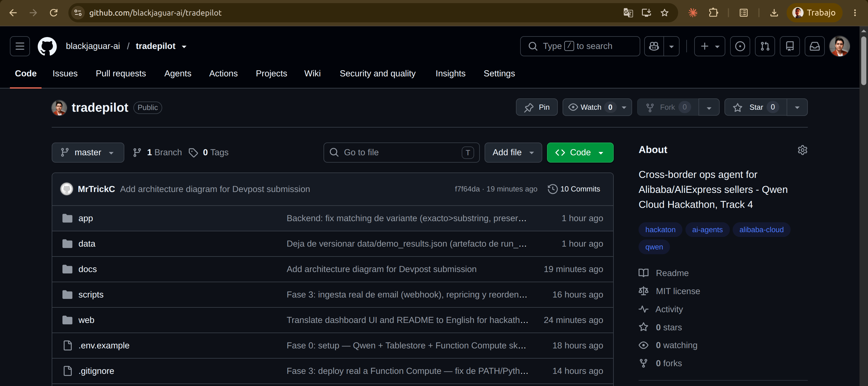Open the Add file dropdown

(x=513, y=153)
